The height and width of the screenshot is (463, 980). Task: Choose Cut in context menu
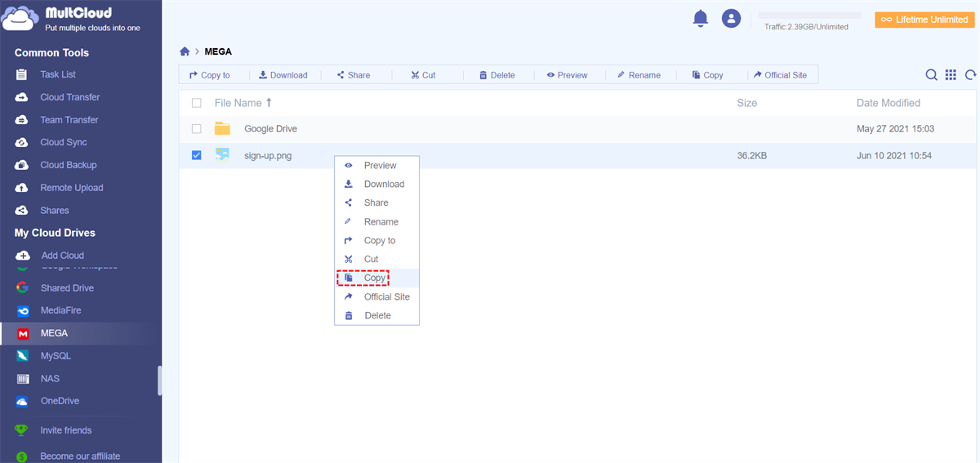(376, 260)
